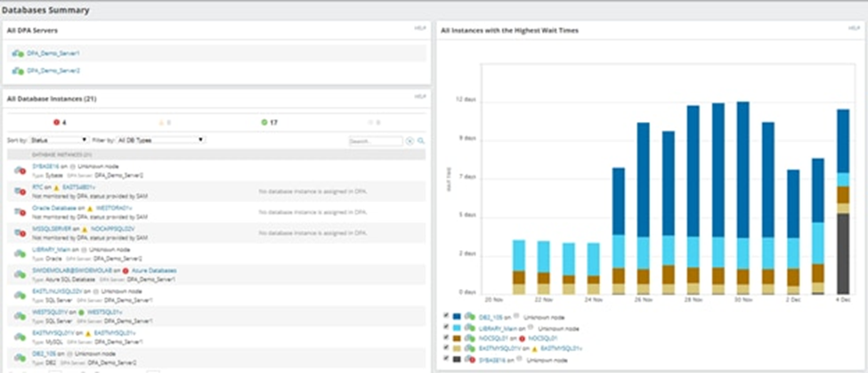This screenshot has width=868, height=373.
Task: Click the RTC database status icon
Action: click(x=20, y=191)
